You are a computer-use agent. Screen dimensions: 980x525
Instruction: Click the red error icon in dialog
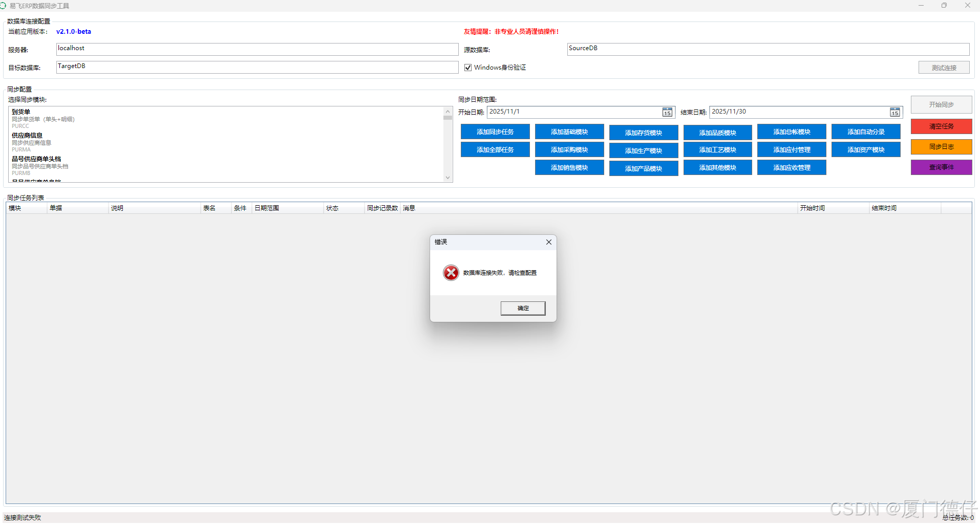451,273
